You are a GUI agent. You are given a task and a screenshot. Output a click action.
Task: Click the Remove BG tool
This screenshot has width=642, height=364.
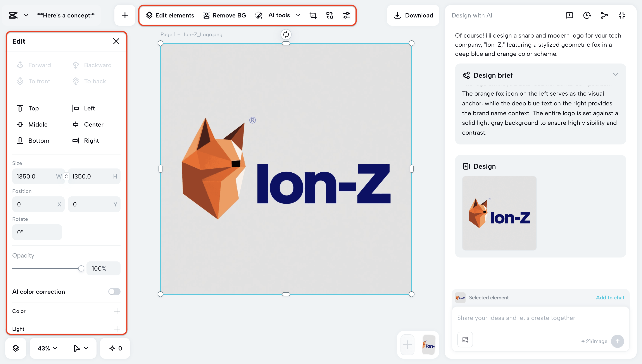(x=224, y=15)
